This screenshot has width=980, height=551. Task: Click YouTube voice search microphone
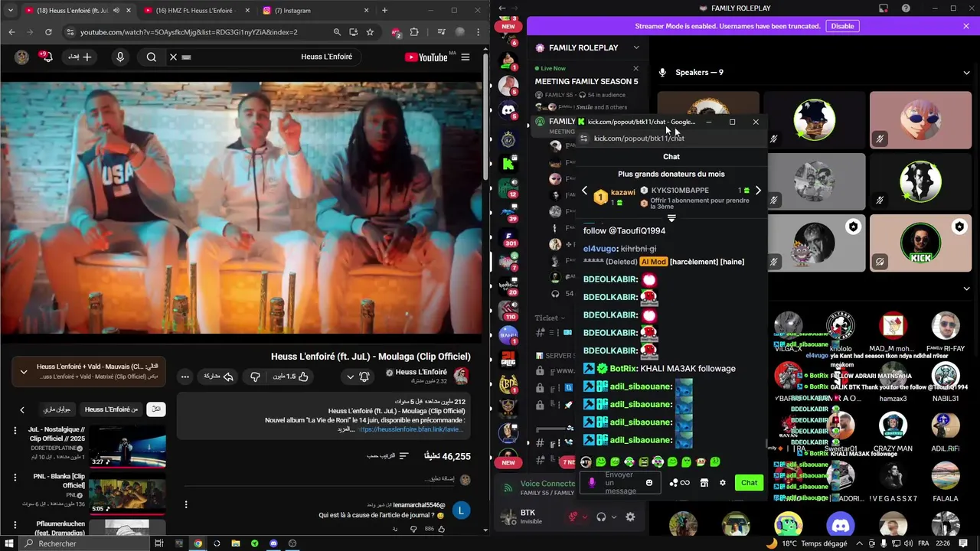pyautogui.click(x=119, y=57)
